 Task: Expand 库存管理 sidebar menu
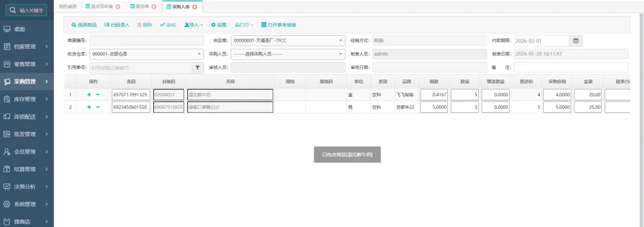pos(27,99)
